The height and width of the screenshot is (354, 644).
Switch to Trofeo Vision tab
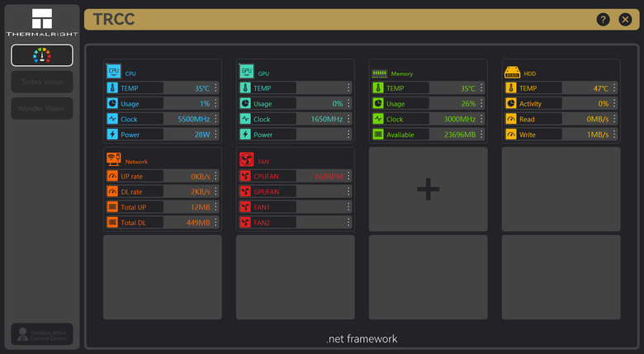tap(42, 82)
